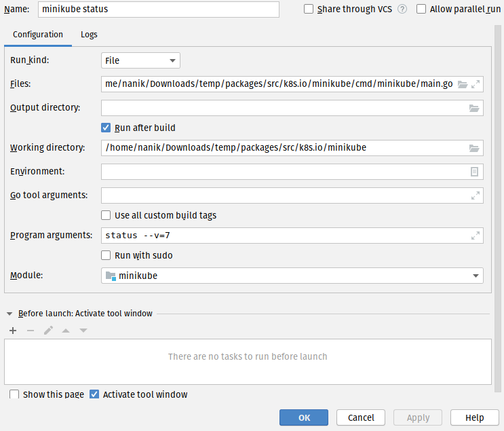The image size is (504, 431).
Task: Disable Run after build checkbox
Action: click(x=106, y=128)
